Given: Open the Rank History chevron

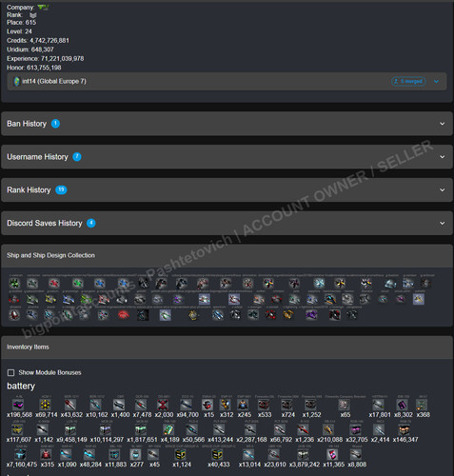Looking at the screenshot, I should pos(443,190).
